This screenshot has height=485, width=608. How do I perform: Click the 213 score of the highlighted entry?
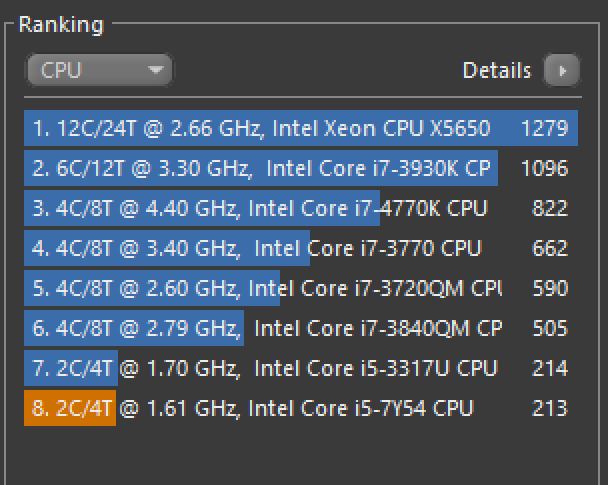click(x=549, y=408)
